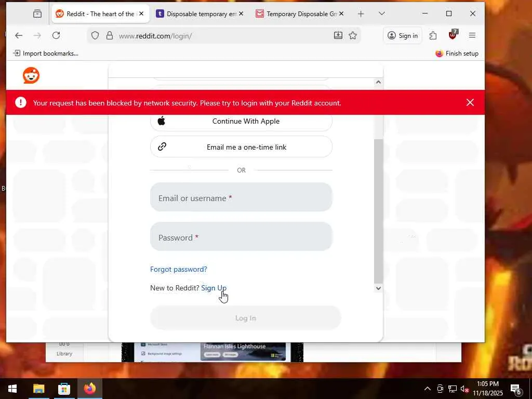Open the Forgot password link
The height and width of the screenshot is (399, 532).
[x=179, y=269]
